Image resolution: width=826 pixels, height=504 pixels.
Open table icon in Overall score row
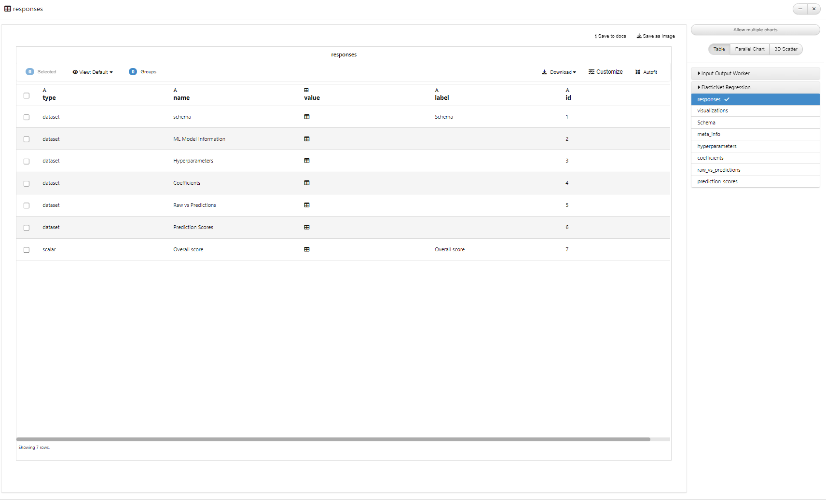[x=306, y=249]
